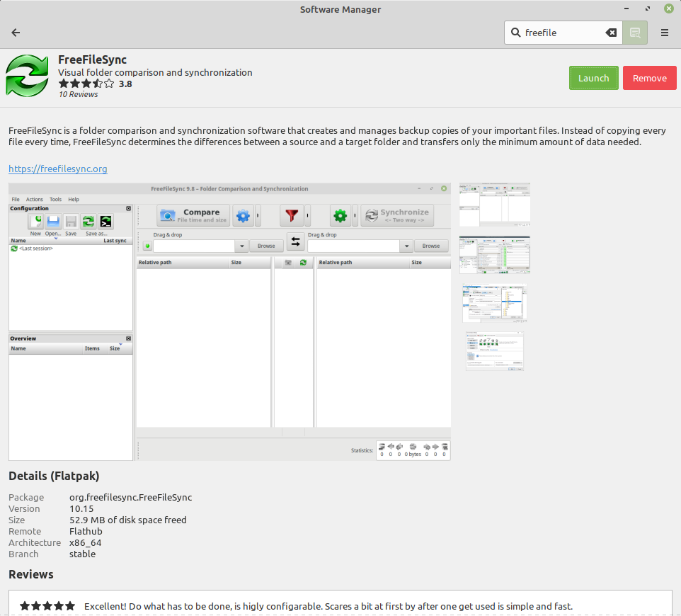Select the thumbnail with the green comparison results list

pos(495,255)
